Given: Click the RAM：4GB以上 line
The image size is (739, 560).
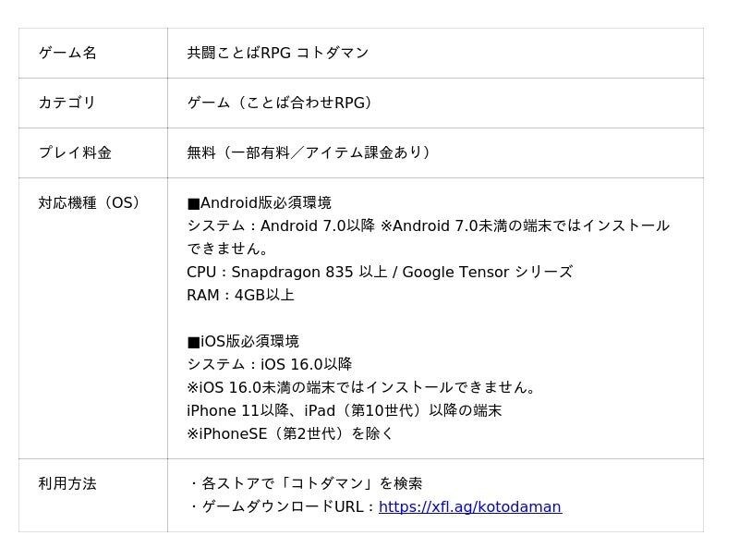Looking at the screenshot, I should [x=240, y=295].
